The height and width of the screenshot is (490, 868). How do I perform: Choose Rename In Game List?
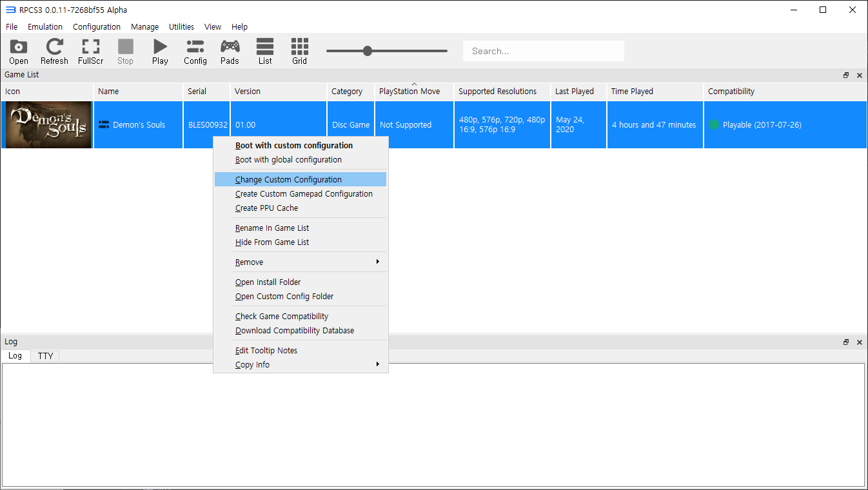tap(301, 228)
